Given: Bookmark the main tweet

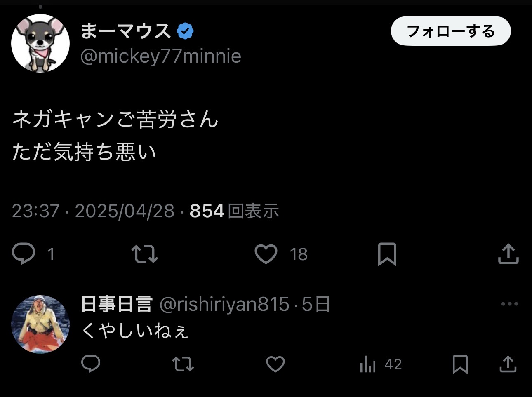Looking at the screenshot, I should coord(387,254).
